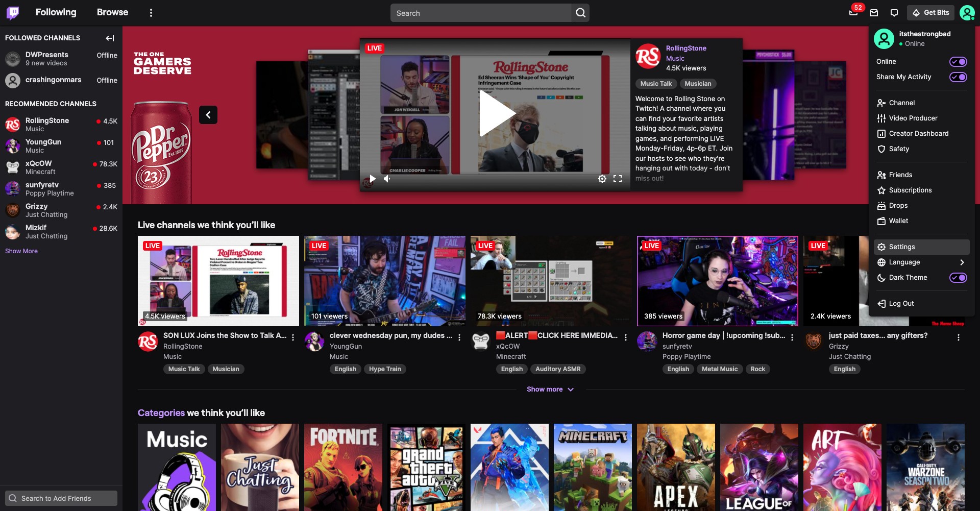Image resolution: width=980 pixels, height=511 pixels.
Task: Click the Get Bits button
Action: 930,13
